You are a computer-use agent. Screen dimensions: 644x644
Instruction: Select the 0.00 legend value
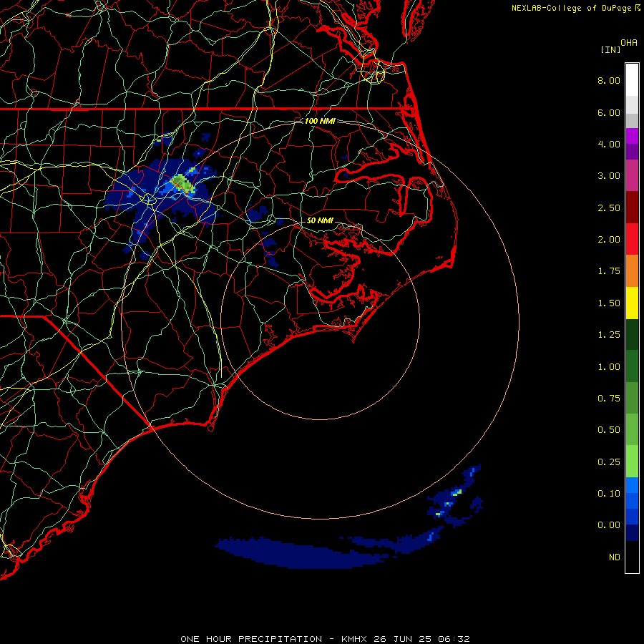[x=609, y=525]
